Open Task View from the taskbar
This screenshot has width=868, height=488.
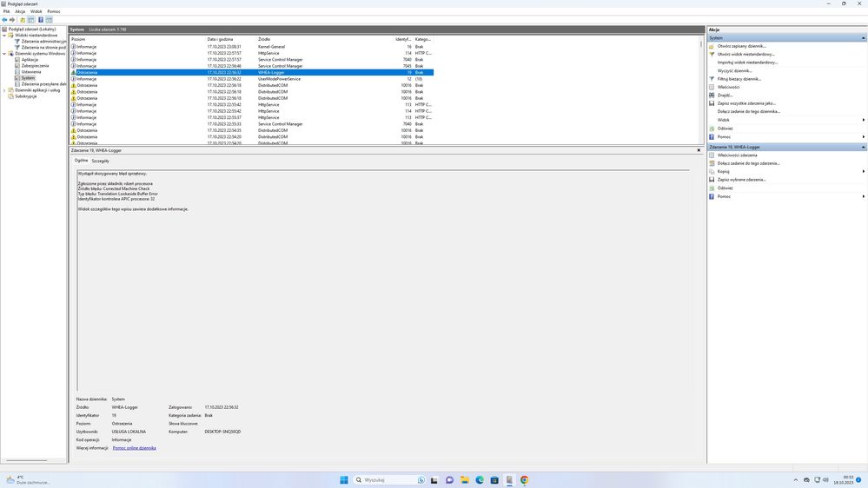tap(434, 479)
